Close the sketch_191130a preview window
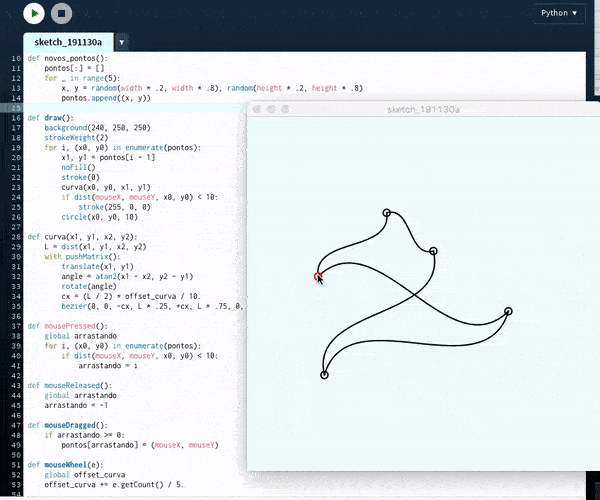Image resolution: width=600 pixels, height=500 pixels. click(x=257, y=108)
